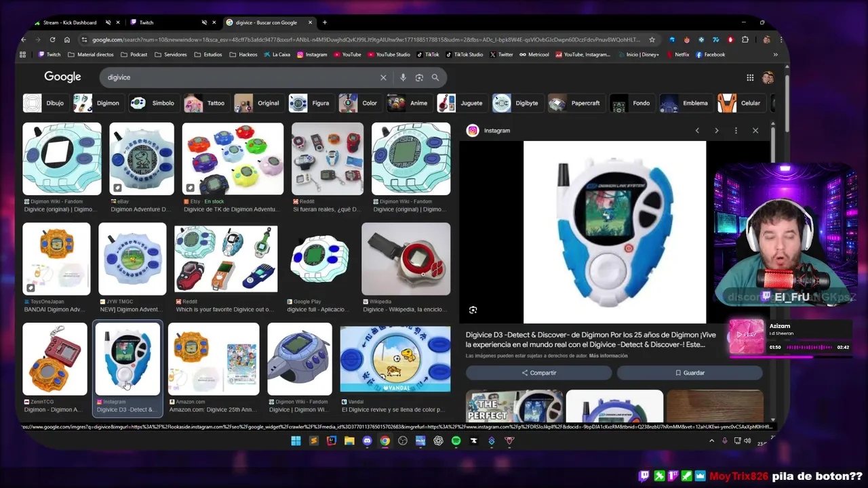Filter images by Papercraft chip
This screenshot has width=868, height=488.
point(575,103)
